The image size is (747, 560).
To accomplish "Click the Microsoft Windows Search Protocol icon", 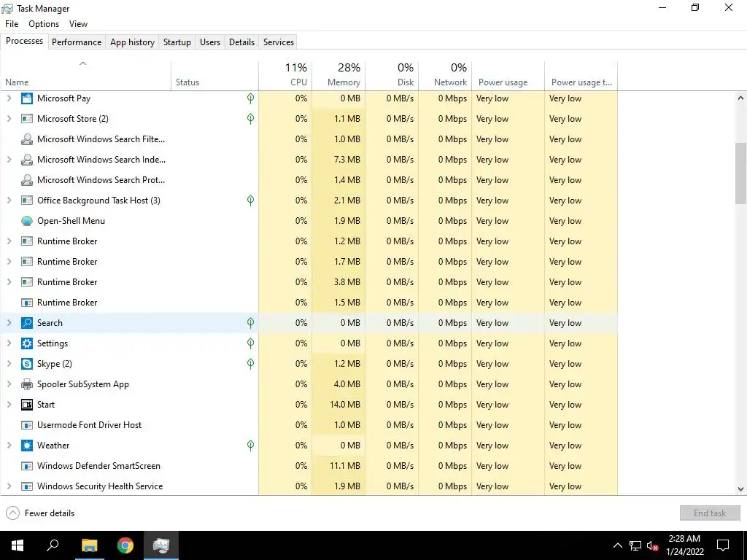I will click(27, 180).
